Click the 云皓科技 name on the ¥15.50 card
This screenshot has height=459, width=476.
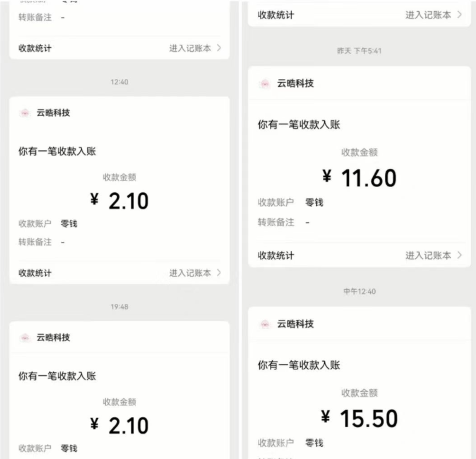295,324
